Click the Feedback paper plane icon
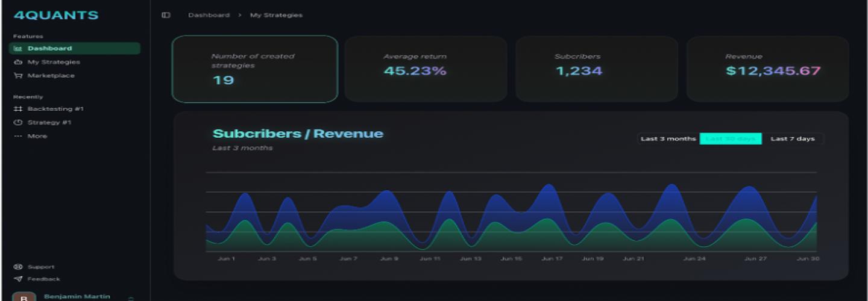This screenshot has height=301, width=868. (x=18, y=279)
